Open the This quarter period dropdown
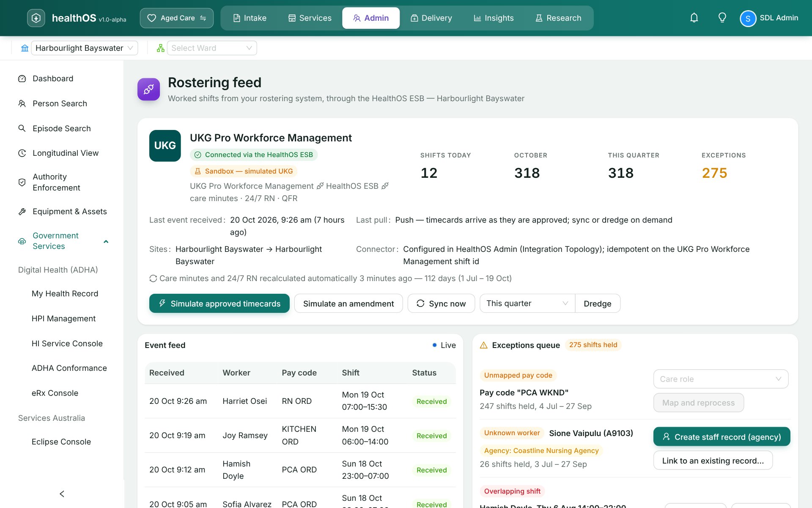Image resolution: width=812 pixels, height=508 pixels. tap(527, 304)
